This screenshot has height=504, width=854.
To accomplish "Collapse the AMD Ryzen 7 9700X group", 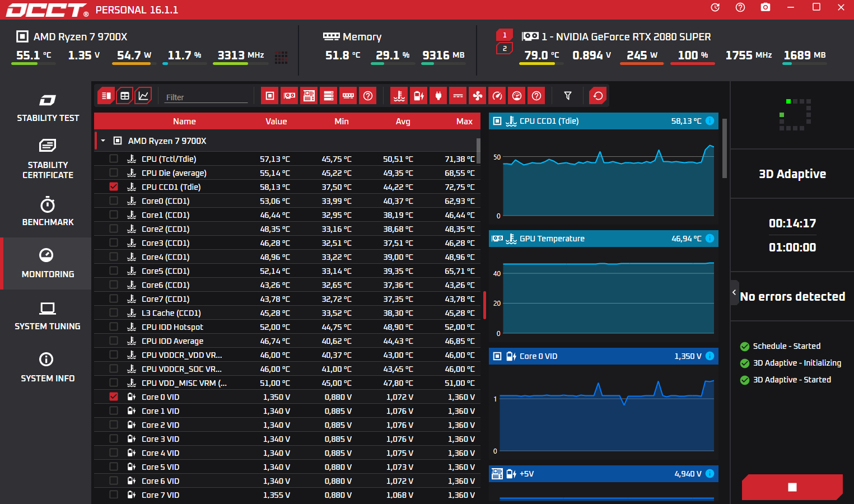I will (x=103, y=141).
